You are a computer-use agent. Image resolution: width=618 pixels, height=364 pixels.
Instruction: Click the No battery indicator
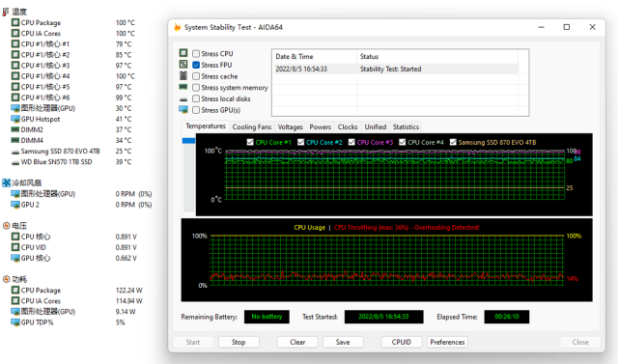tap(267, 317)
